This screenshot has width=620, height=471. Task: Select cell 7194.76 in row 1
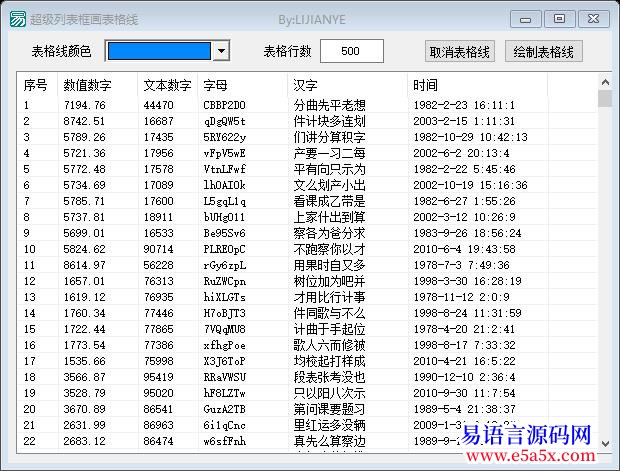point(85,105)
